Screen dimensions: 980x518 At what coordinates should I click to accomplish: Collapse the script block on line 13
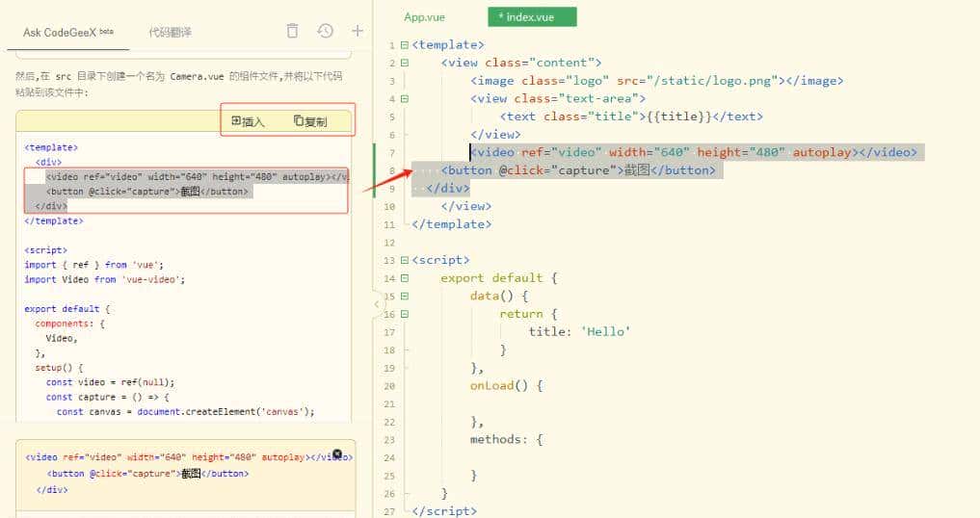(x=405, y=260)
